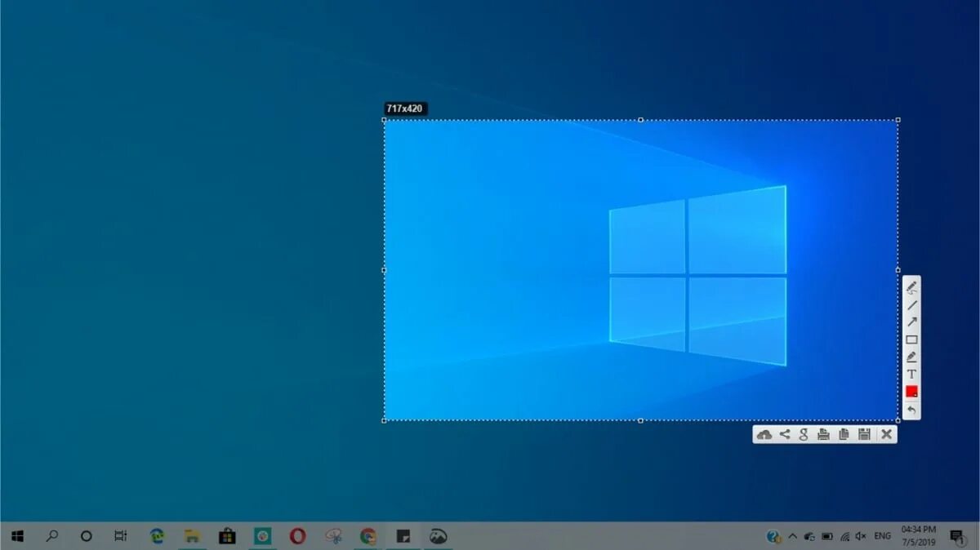Click the muted volume speaker icon
Screen dimensions: 980x550
tap(861, 536)
